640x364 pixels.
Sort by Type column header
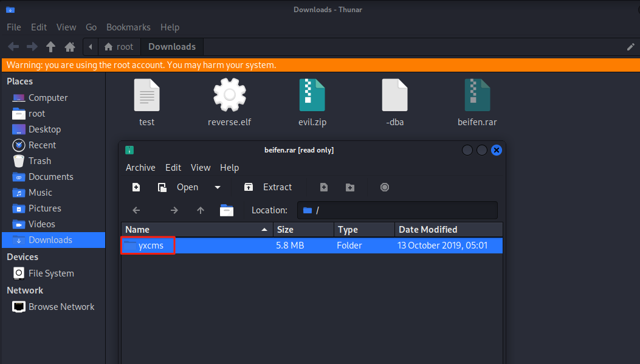tap(365, 230)
